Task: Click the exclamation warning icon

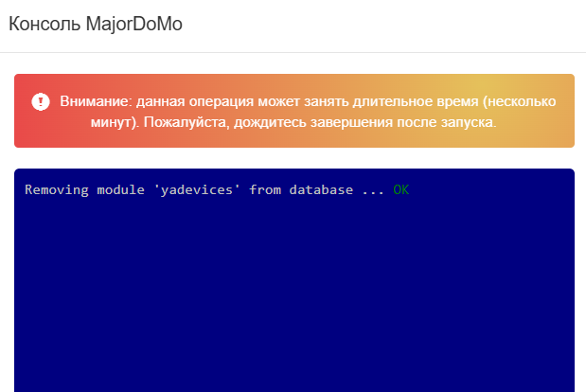Action: point(41,101)
